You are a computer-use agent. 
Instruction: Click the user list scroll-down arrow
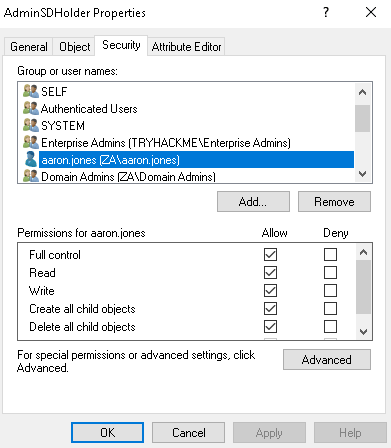click(363, 174)
